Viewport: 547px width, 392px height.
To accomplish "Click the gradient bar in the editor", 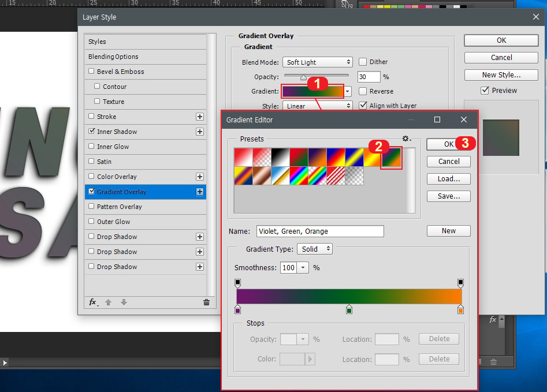I will pos(349,296).
